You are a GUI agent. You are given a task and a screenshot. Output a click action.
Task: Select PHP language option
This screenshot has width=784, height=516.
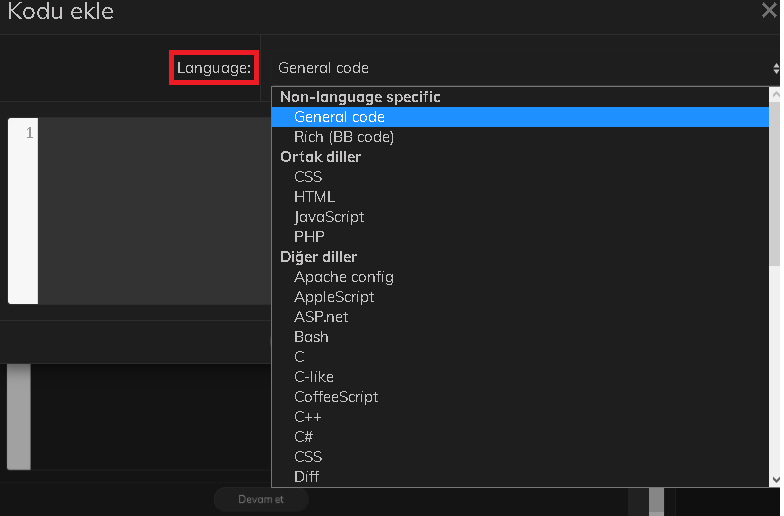(309, 237)
